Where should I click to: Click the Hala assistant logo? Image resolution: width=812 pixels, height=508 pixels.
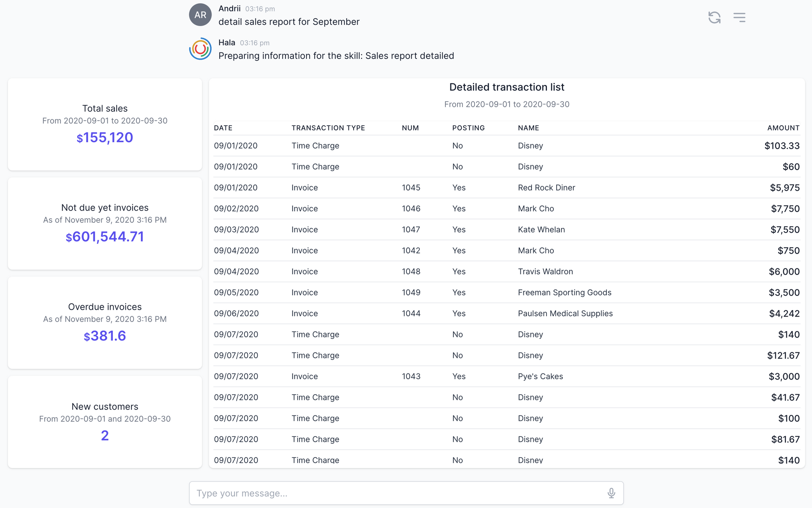click(x=200, y=49)
